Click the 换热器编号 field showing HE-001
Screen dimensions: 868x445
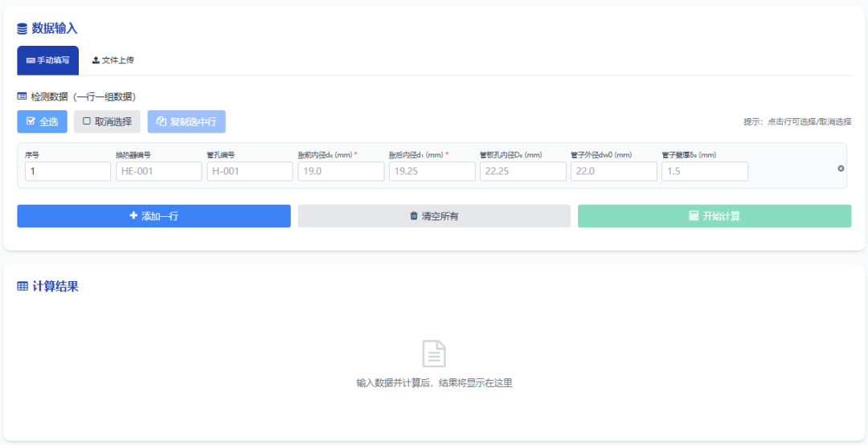tap(159, 171)
